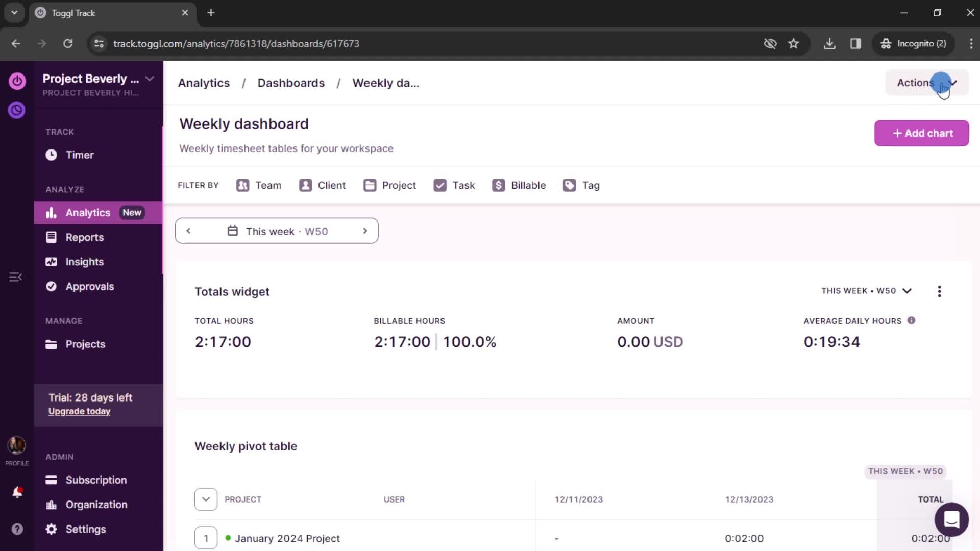Viewport: 980px width, 551px height.
Task: Navigate to Reports section
Action: 85,237
